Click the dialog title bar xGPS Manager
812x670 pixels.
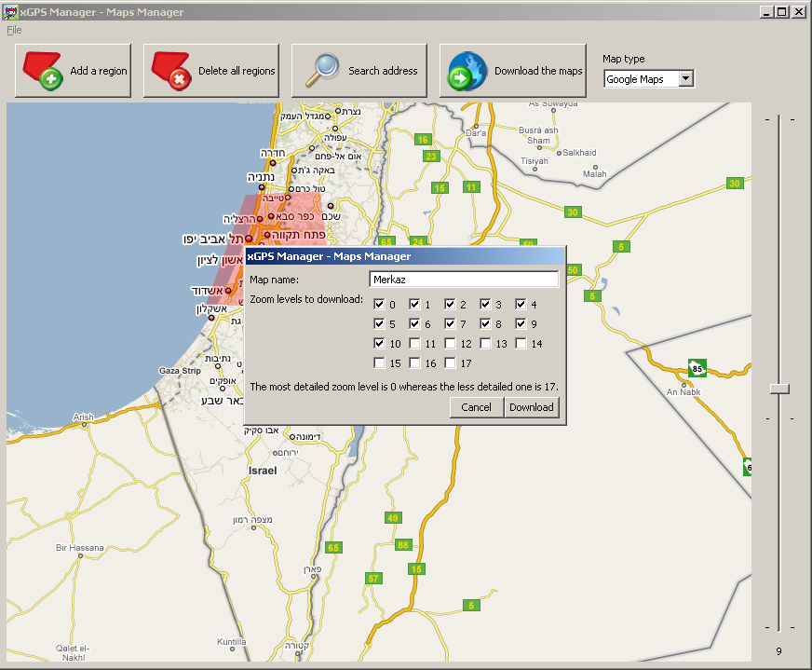pos(405,256)
